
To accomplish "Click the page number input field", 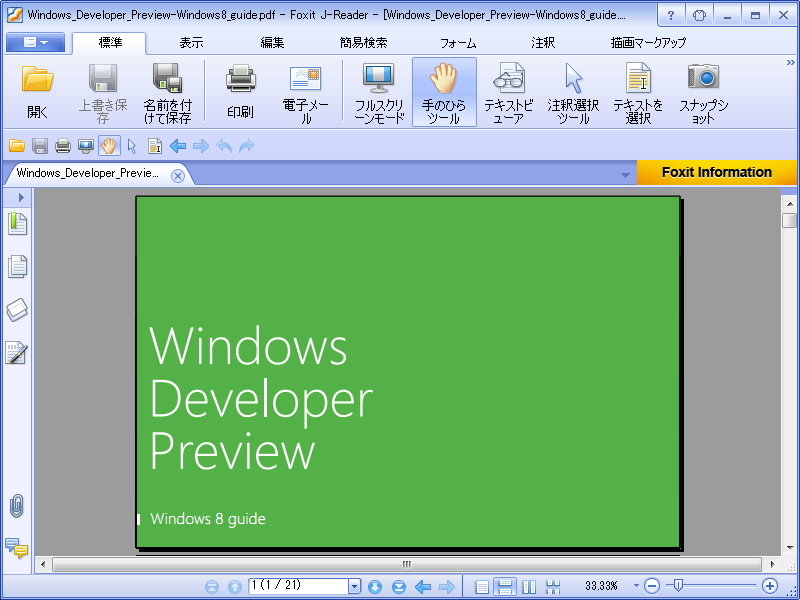I will tap(299, 586).
